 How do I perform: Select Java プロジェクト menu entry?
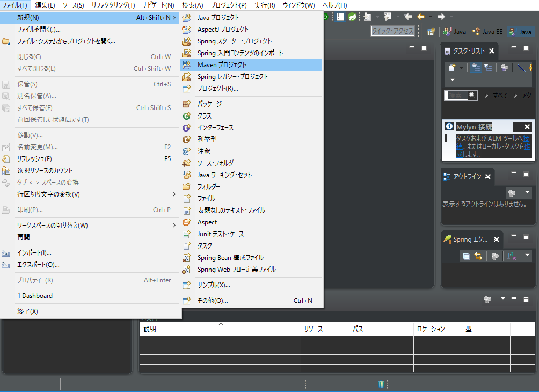click(x=251, y=18)
